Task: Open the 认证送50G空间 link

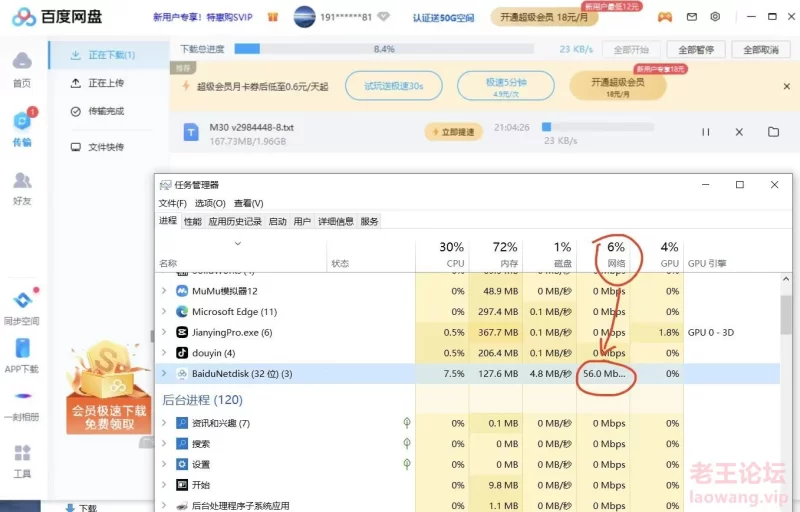Action: click(443, 17)
